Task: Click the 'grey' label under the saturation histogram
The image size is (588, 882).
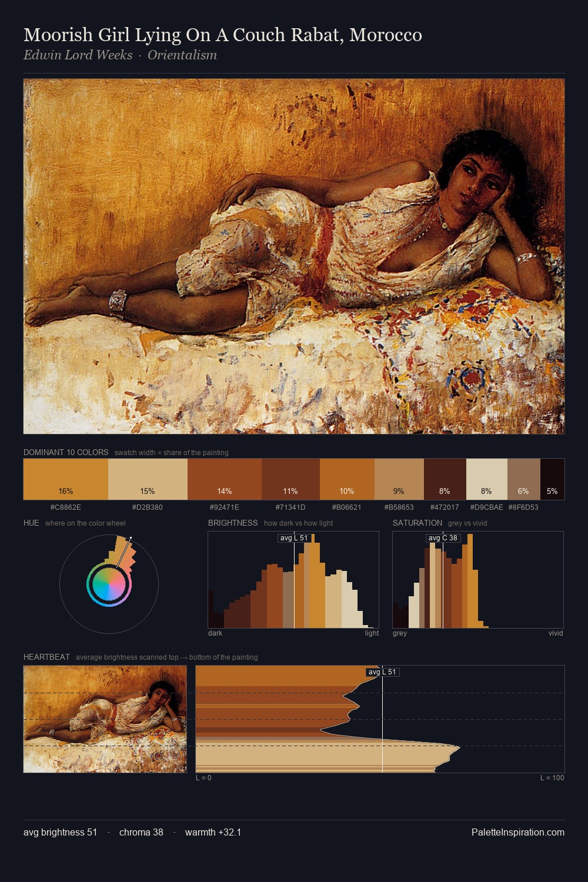Action: (400, 633)
